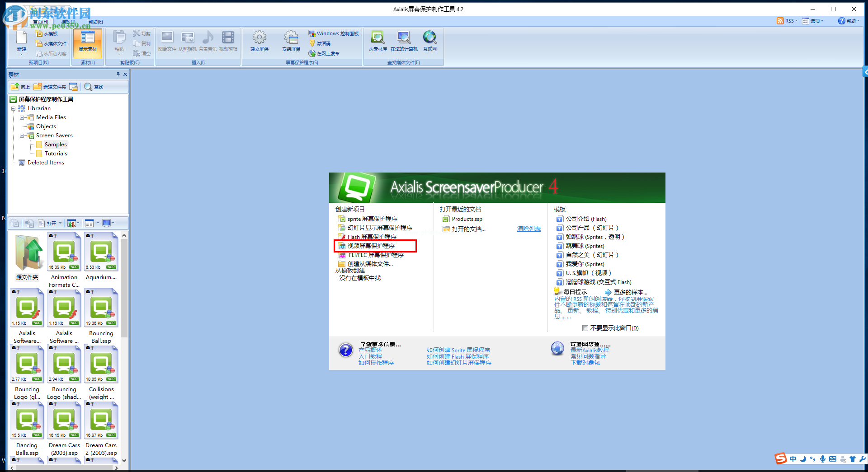Open 跳舞球 (Sprites) template
This screenshot has height=472, width=868.
[585, 246]
